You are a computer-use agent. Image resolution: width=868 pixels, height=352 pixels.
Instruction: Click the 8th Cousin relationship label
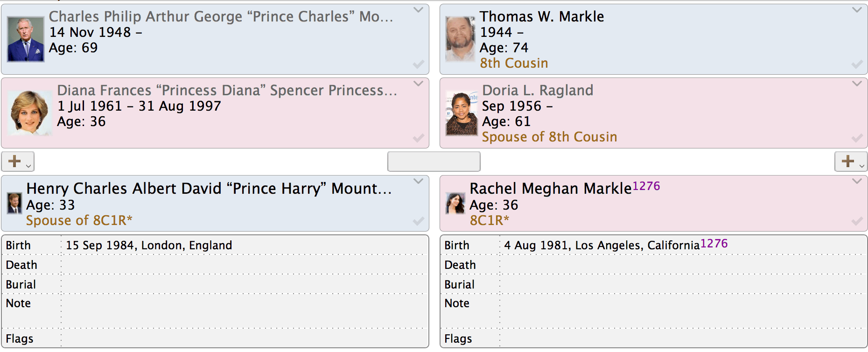pos(514,63)
